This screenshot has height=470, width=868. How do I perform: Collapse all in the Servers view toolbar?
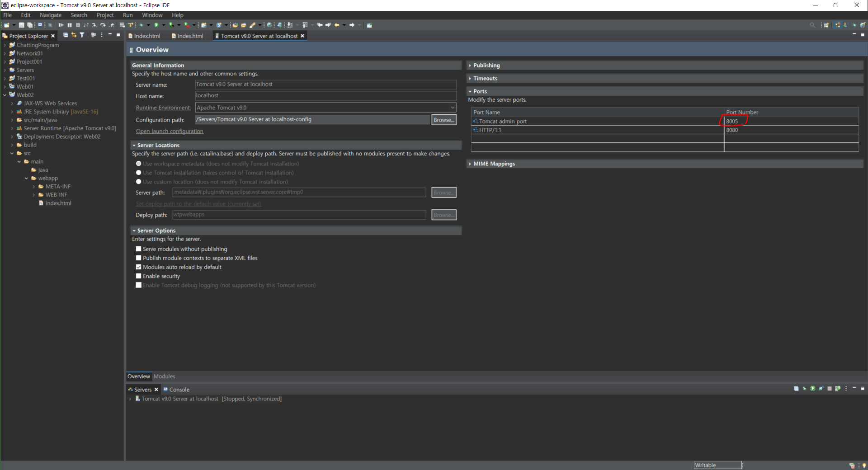(x=796, y=389)
